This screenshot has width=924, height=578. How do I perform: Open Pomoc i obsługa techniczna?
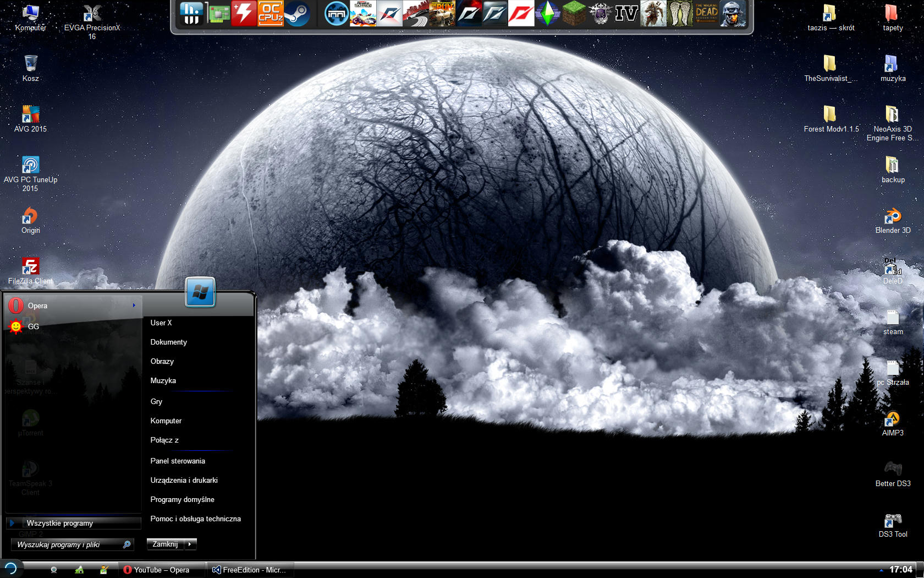click(196, 519)
